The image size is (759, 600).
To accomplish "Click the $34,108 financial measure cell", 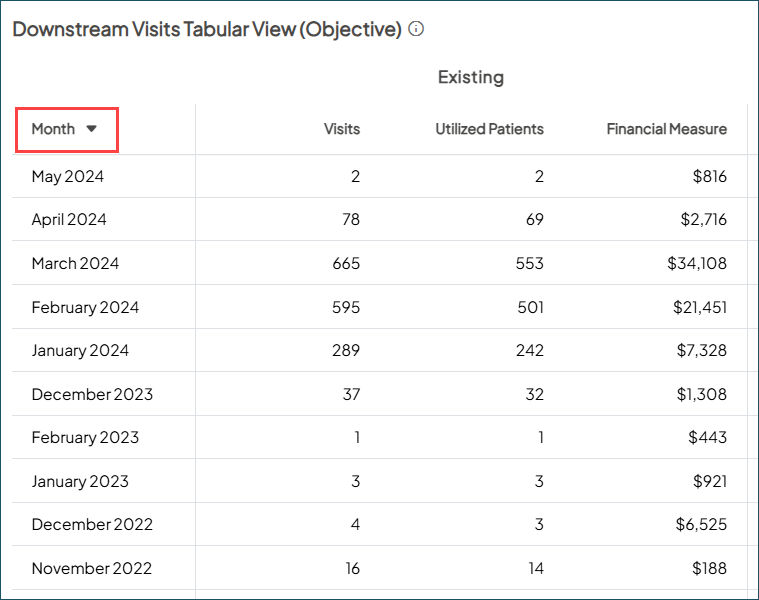I will tap(697, 264).
